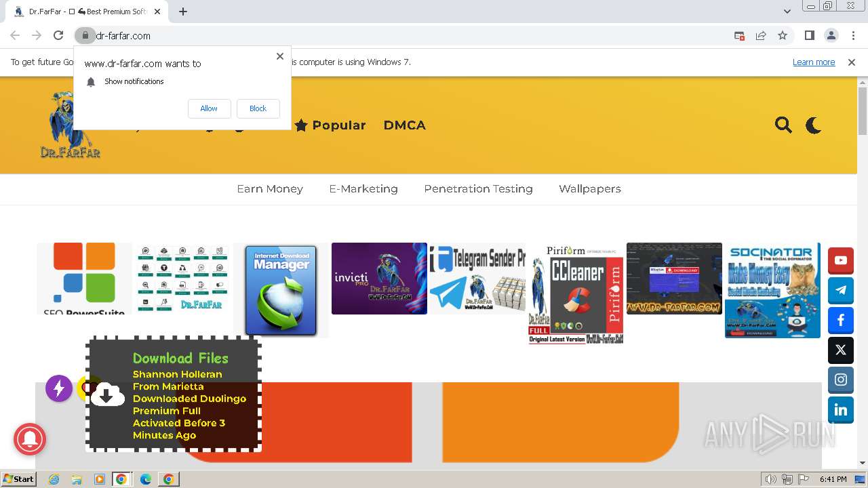Open the dark dr-farfar.com download thumbnail
This screenshot has height=488, width=868.
point(674,279)
